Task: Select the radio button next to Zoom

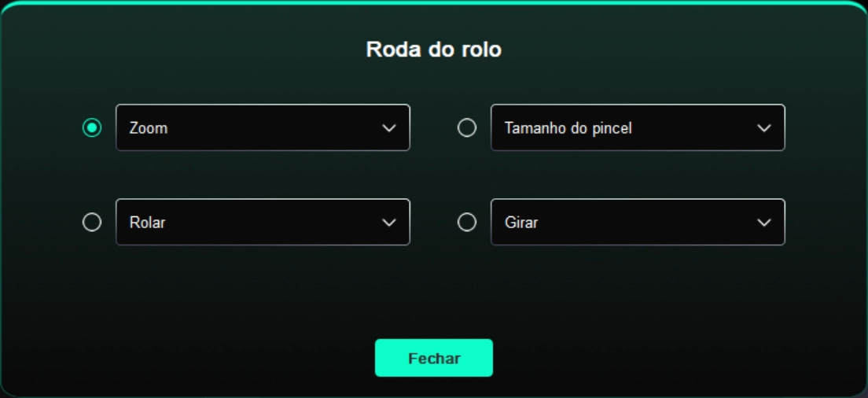Action: point(92,127)
